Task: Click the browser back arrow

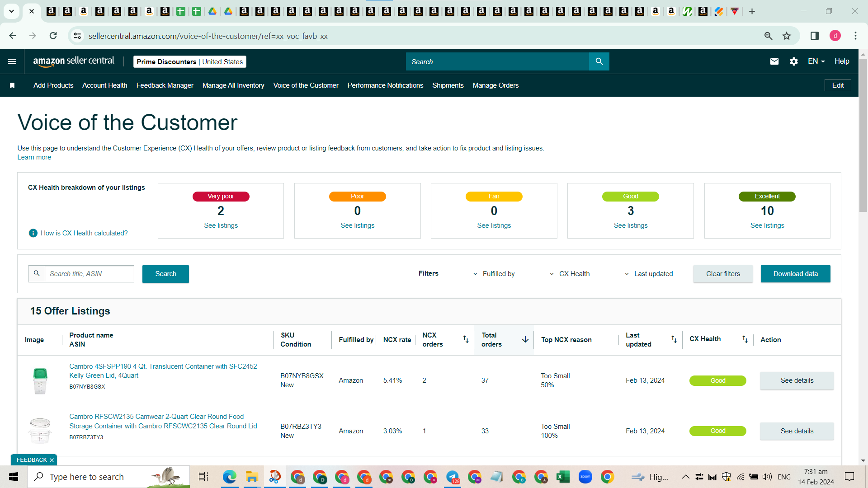Action: point(13,36)
